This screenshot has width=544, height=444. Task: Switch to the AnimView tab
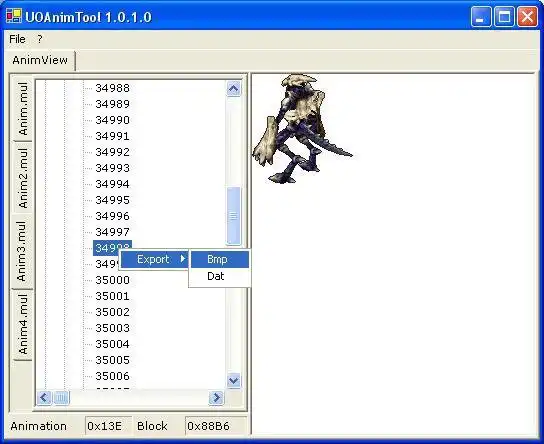(40, 60)
